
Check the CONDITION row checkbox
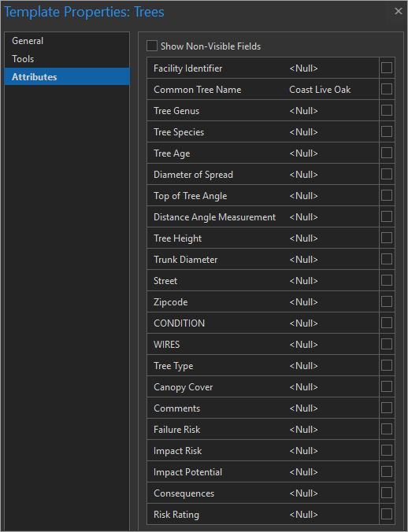tap(387, 323)
